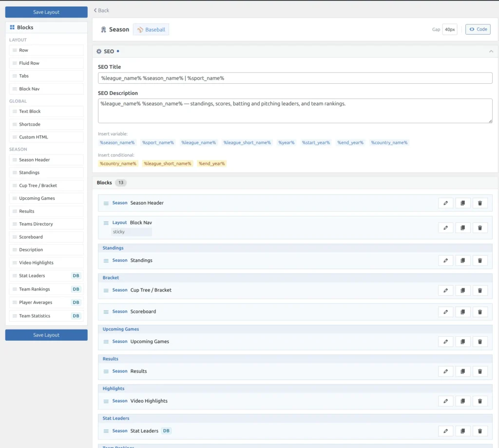Select the Custom HTML block
The width and height of the screenshot is (499, 448).
(x=46, y=137)
